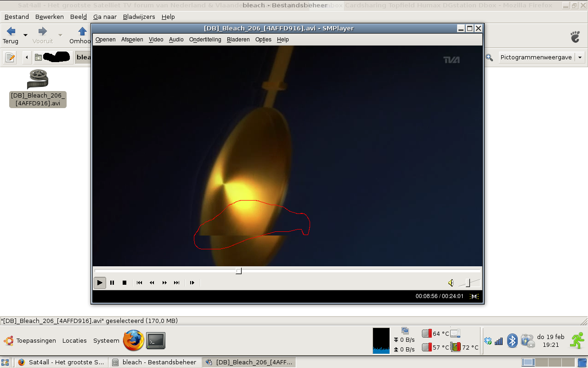Open the Video menu in SMPlayer
The image size is (588, 368).
[156, 40]
